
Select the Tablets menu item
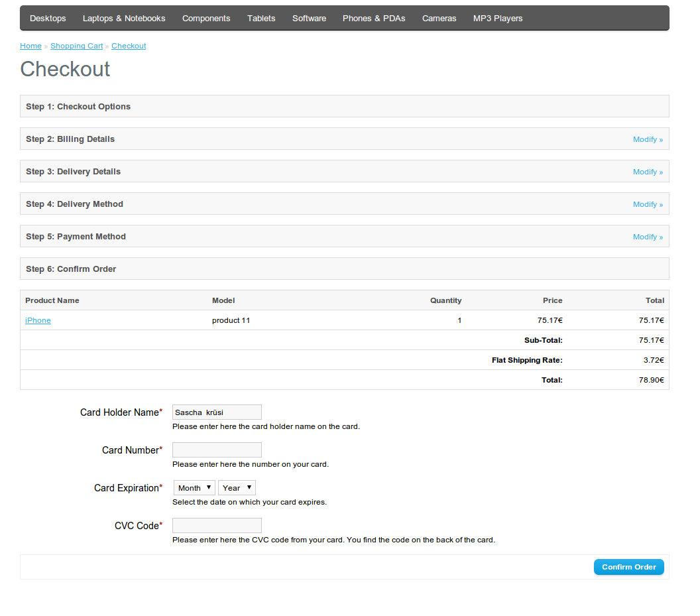261,18
